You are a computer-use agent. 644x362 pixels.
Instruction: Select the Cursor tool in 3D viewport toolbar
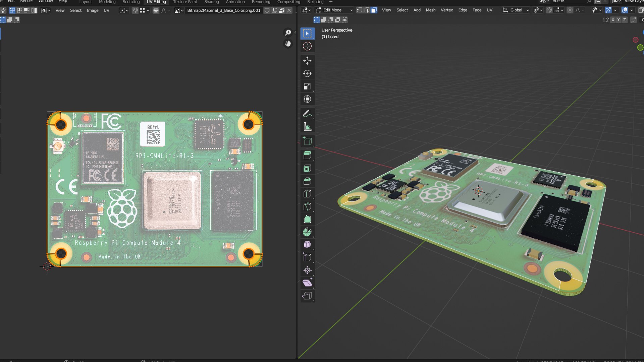click(307, 46)
